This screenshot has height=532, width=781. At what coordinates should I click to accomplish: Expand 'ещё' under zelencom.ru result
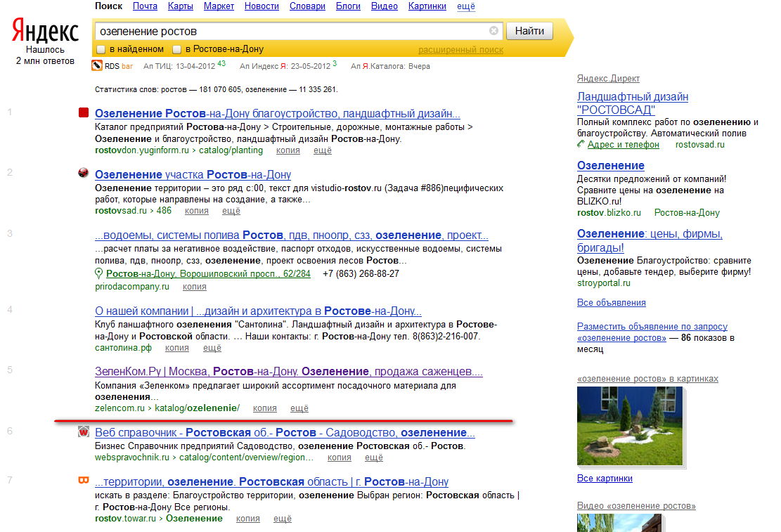[x=299, y=408]
